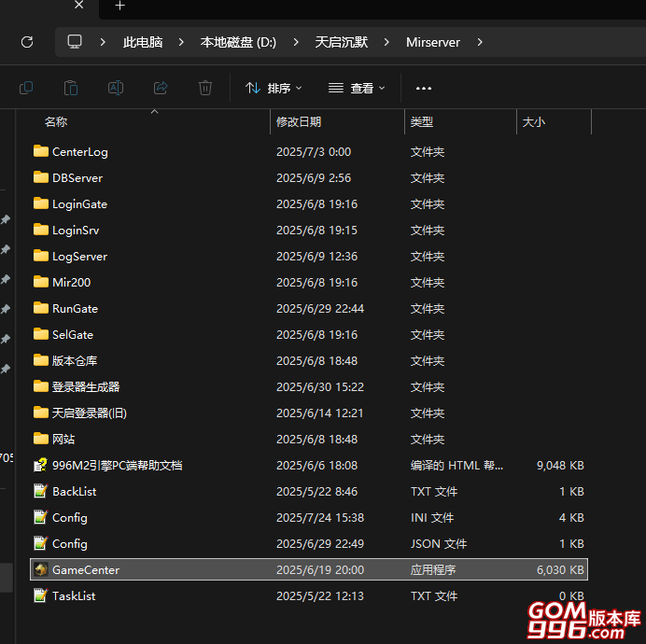Click the Rename icon in toolbar

116,88
